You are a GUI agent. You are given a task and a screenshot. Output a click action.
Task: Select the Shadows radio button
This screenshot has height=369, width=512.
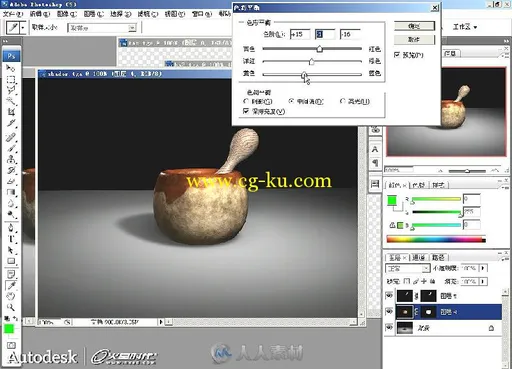[246, 101]
